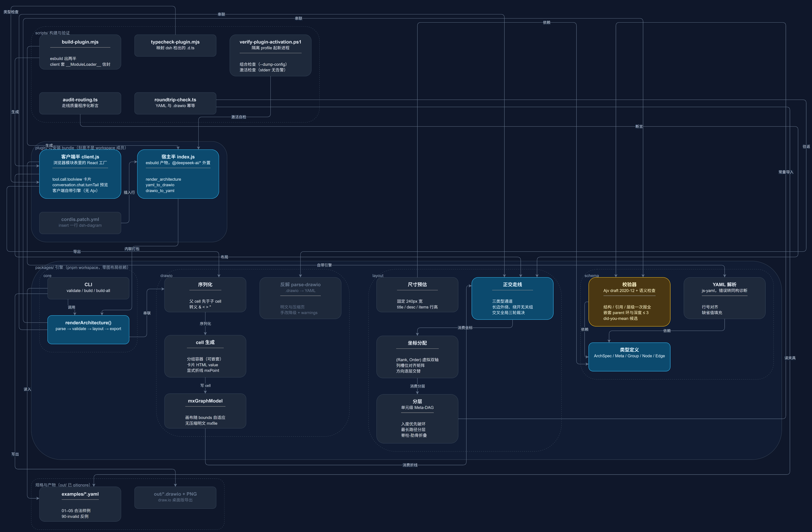This screenshot has height=532, width=812.
Task: Click the examples/*.yaml node
Action: click(x=80, y=504)
